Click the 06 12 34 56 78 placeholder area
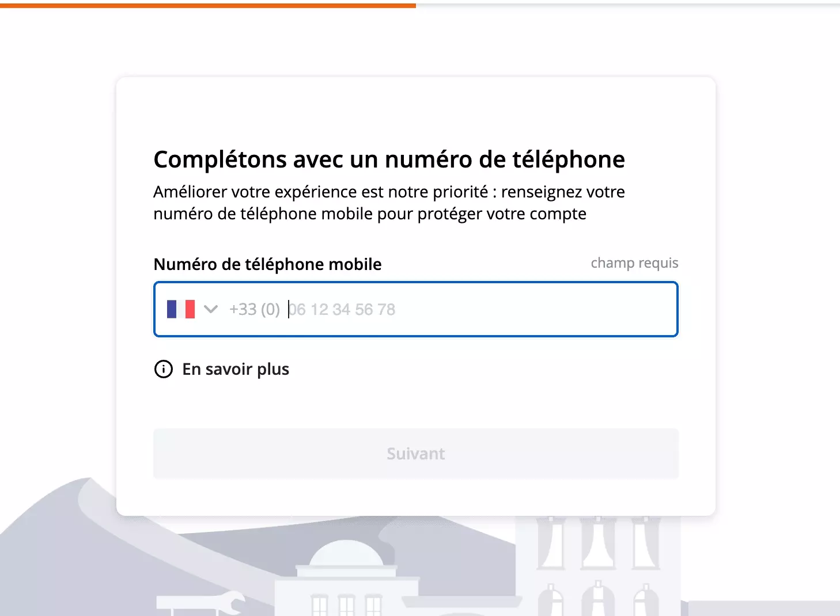 (342, 309)
